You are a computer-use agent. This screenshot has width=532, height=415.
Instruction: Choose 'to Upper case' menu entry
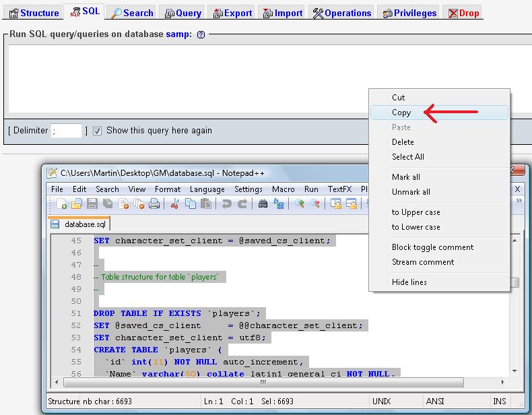pos(439,212)
